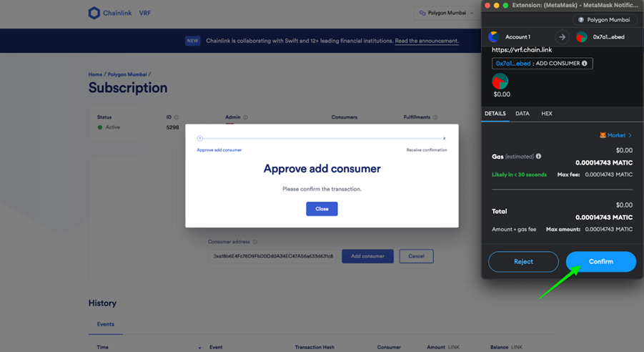Switch to the HEX tab in MetaMask
This screenshot has height=352, width=644.
coord(547,114)
